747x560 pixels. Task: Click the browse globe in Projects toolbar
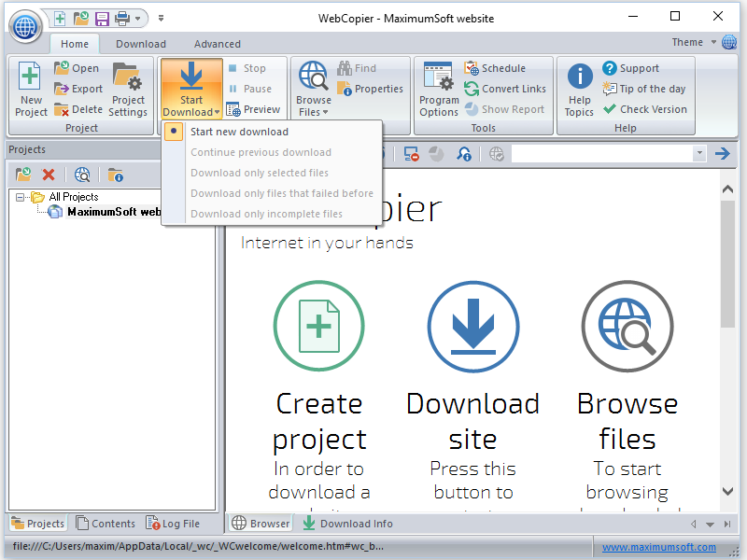coord(82,175)
